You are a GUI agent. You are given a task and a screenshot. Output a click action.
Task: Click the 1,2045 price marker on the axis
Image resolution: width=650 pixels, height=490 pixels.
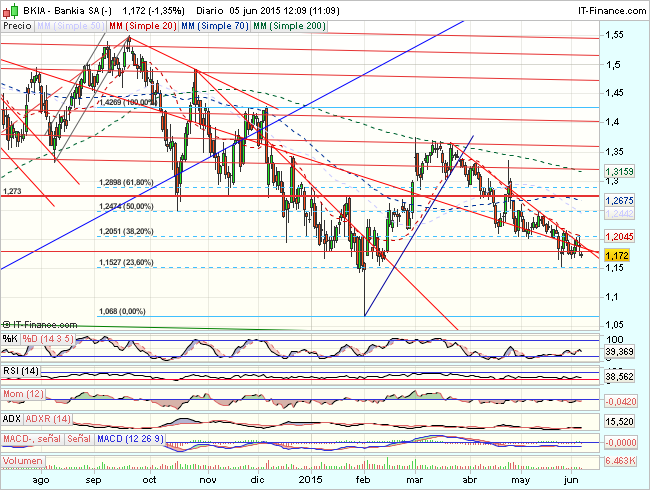620,236
